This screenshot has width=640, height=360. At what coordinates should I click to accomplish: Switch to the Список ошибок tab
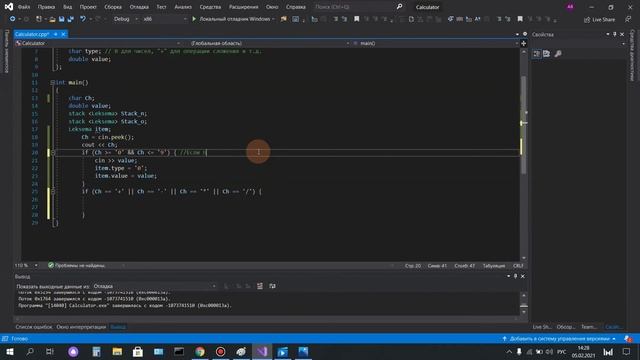tap(34, 327)
